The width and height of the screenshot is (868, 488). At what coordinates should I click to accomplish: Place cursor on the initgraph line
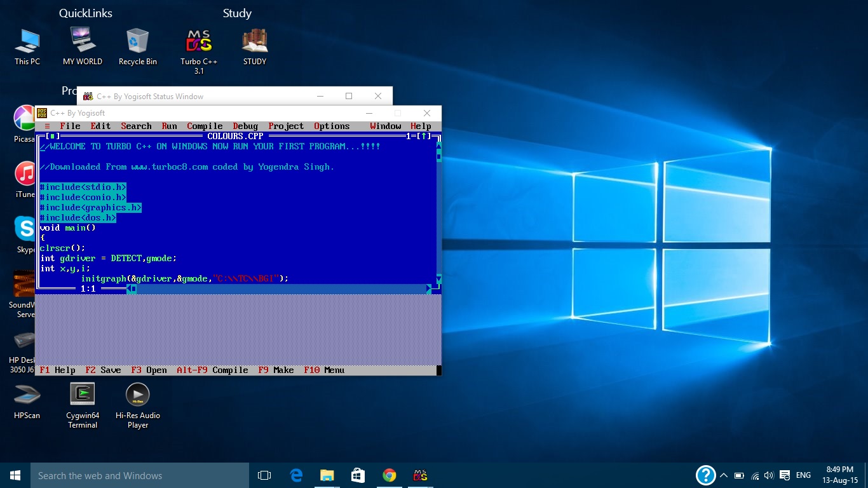184,278
